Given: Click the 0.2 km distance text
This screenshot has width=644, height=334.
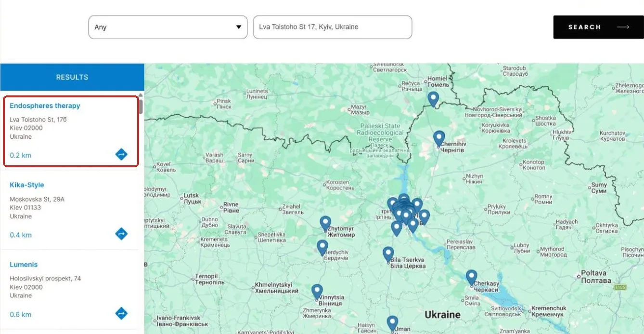Looking at the screenshot, I should pyautogui.click(x=21, y=156).
